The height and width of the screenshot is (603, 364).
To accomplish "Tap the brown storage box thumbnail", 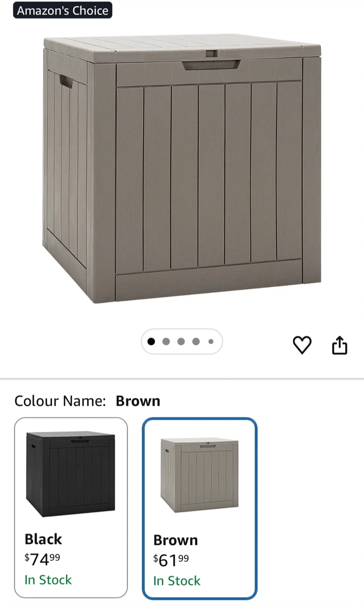I will click(200, 475).
